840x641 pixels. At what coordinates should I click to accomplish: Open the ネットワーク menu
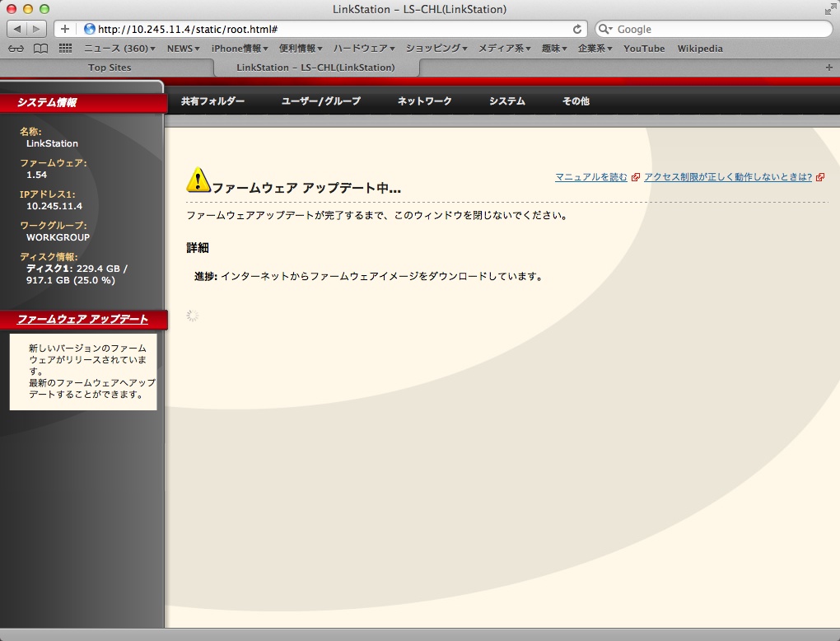(x=425, y=101)
